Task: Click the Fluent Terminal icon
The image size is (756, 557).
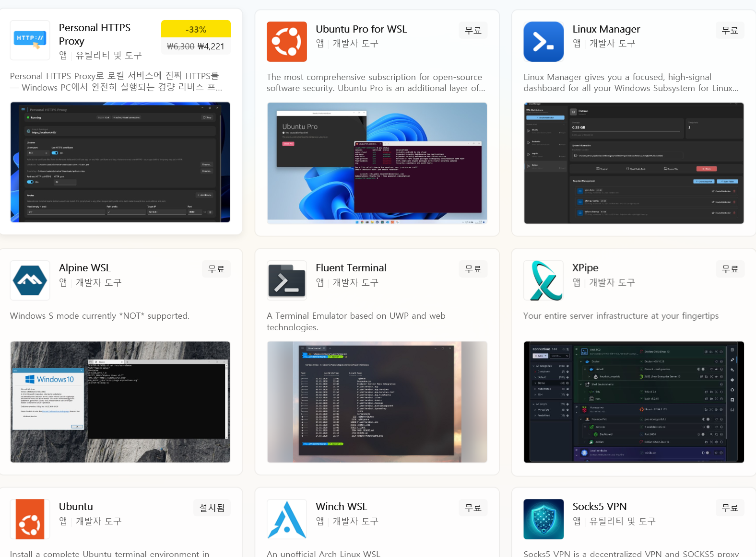Action: 287,280
